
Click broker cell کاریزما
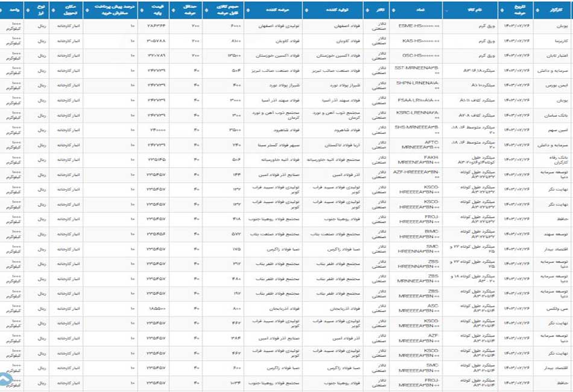point(553,41)
